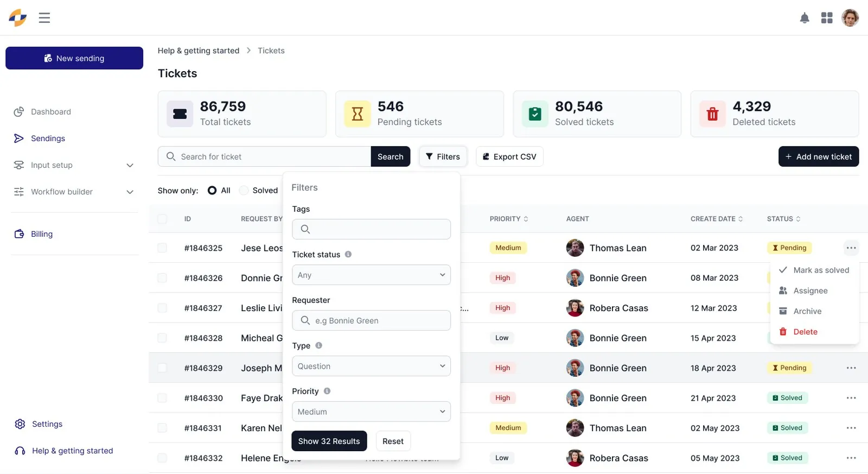The image size is (868, 474).
Task: Click info icon beside Priority label
Action: (x=327, y=391)
